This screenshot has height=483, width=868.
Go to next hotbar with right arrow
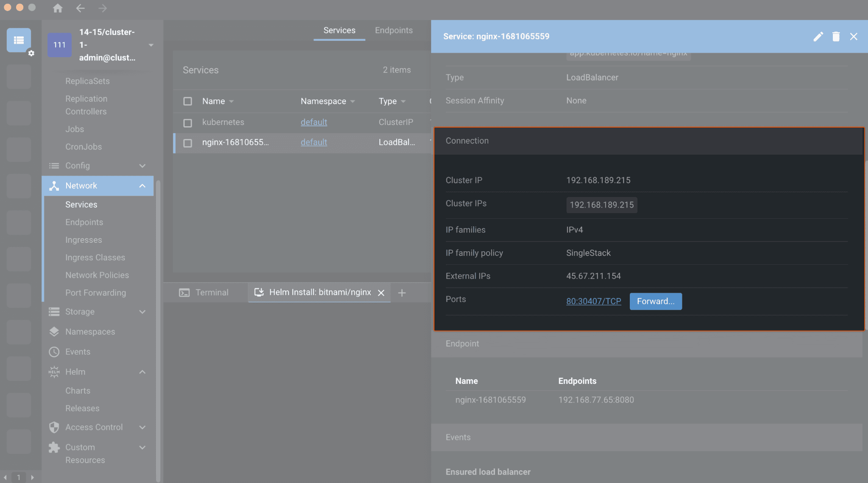pyautogui.click(x=33, y=477)
